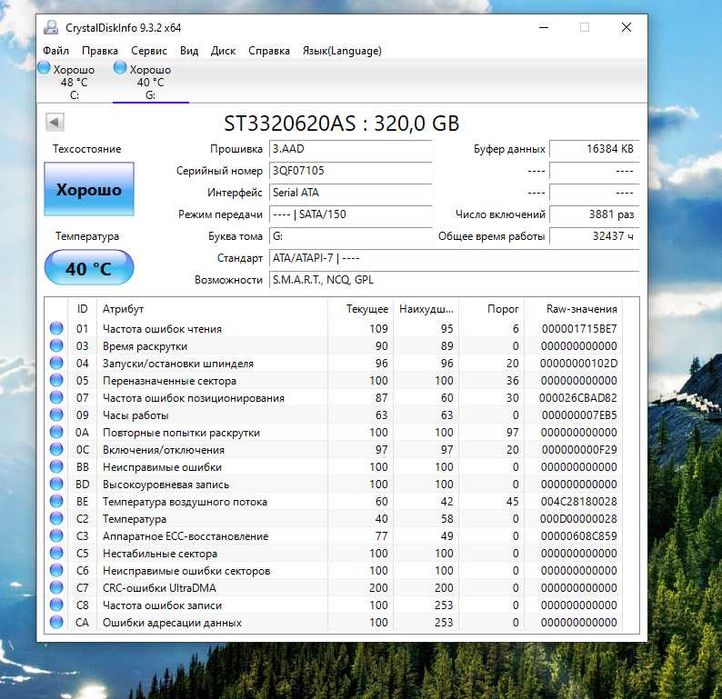Viewport: 722px width, 699px height.
Task: Click the G: drive status orb
Action: coord(120,68)
